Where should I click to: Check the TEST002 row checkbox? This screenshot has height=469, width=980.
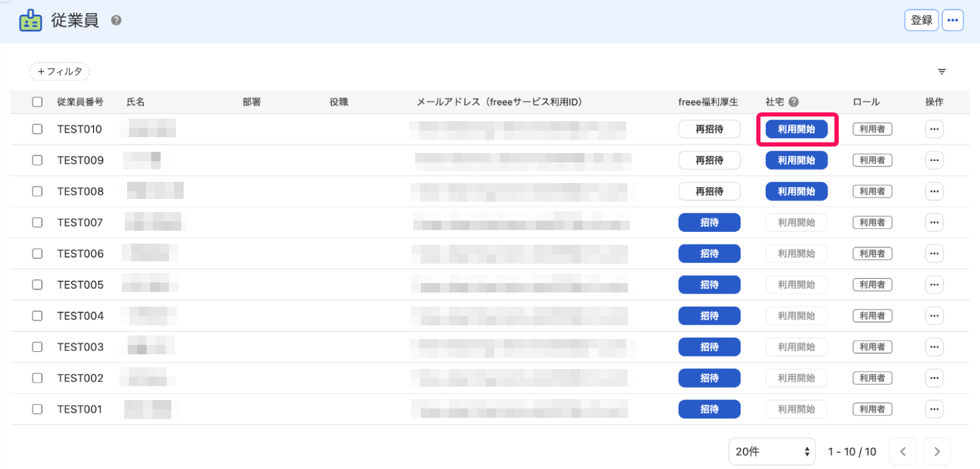[37, 378]
